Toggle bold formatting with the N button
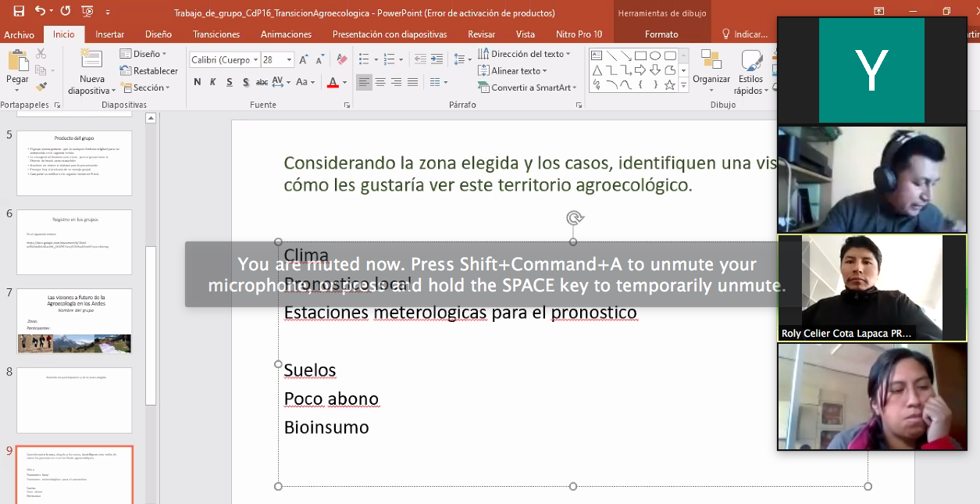 coord(198,83)
